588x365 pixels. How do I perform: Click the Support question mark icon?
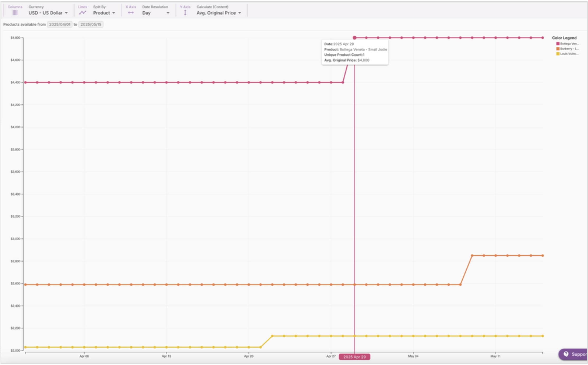pyautogui.click(x=566, y=354)
